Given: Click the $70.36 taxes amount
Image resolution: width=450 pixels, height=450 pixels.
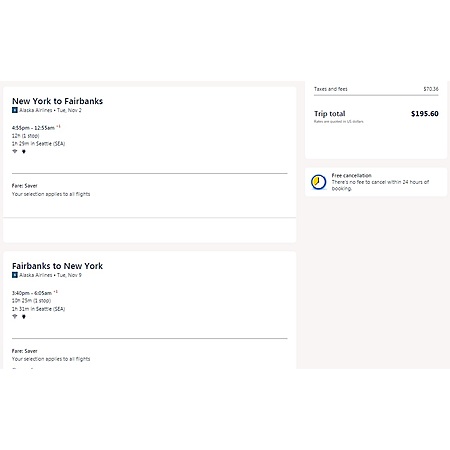Looking at the screenshot, I should (431, 89).
